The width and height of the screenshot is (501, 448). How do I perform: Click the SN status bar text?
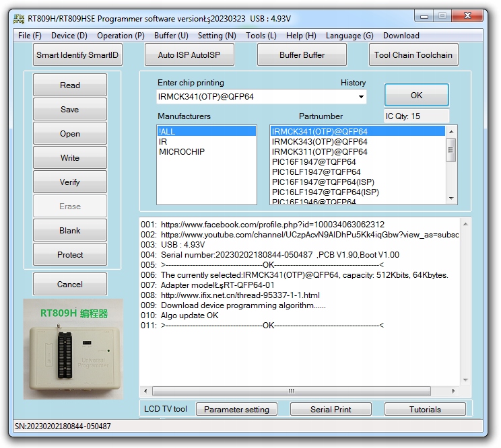(x=63, y=426)
